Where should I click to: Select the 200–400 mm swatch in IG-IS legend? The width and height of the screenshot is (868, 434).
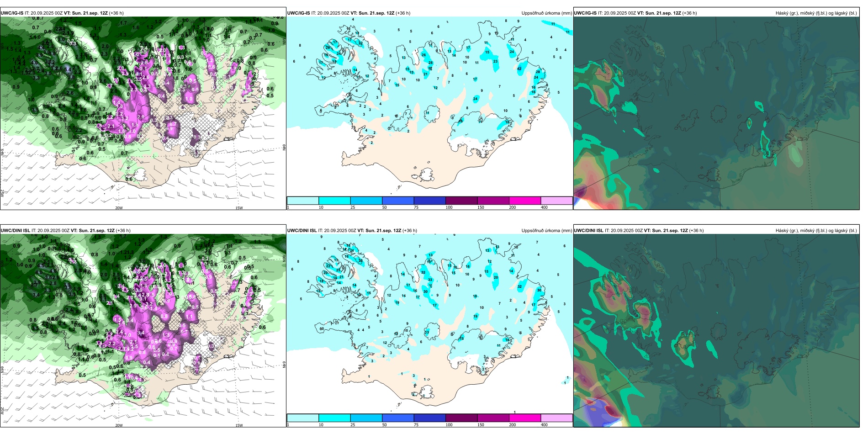tap(525, 201)
